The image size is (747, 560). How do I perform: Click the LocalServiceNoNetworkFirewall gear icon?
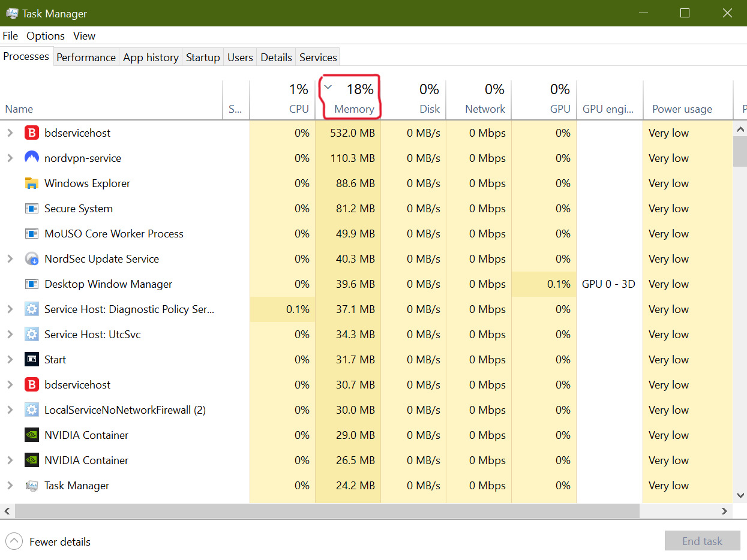click(x=32, y=410)
